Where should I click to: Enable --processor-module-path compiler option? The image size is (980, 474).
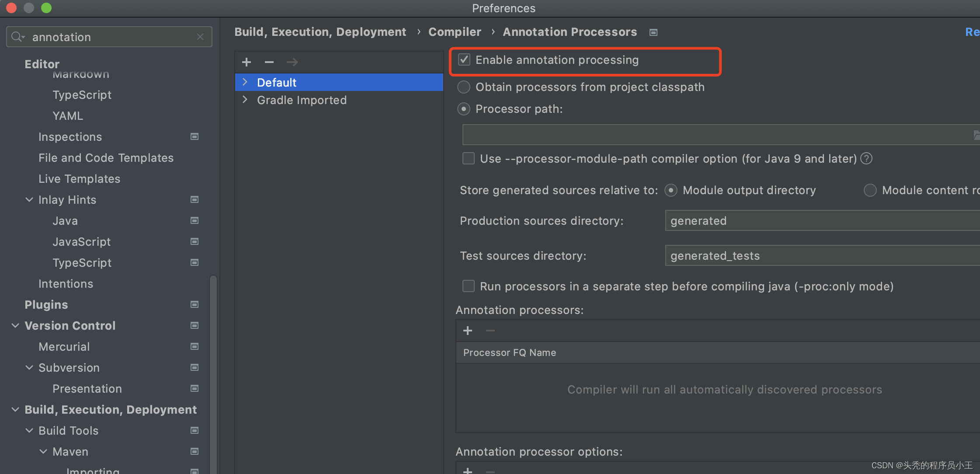point(469,158)
